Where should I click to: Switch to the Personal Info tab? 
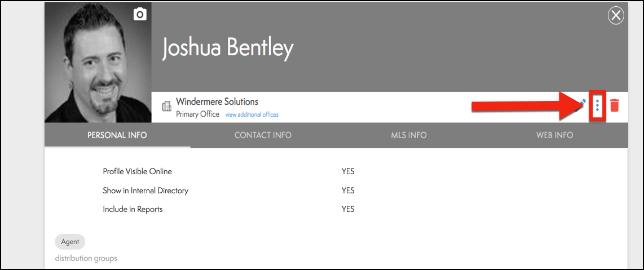117,135
